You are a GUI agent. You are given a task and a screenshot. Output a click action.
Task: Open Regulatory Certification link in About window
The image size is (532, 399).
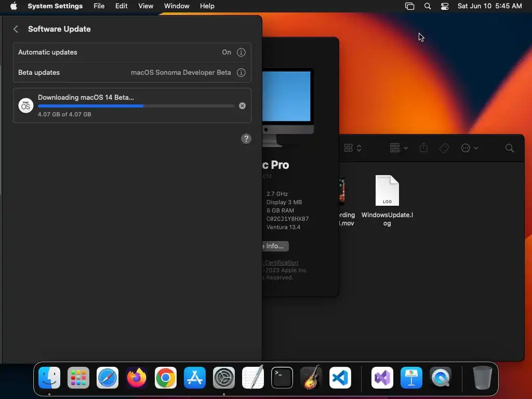(x=281, y=262)
